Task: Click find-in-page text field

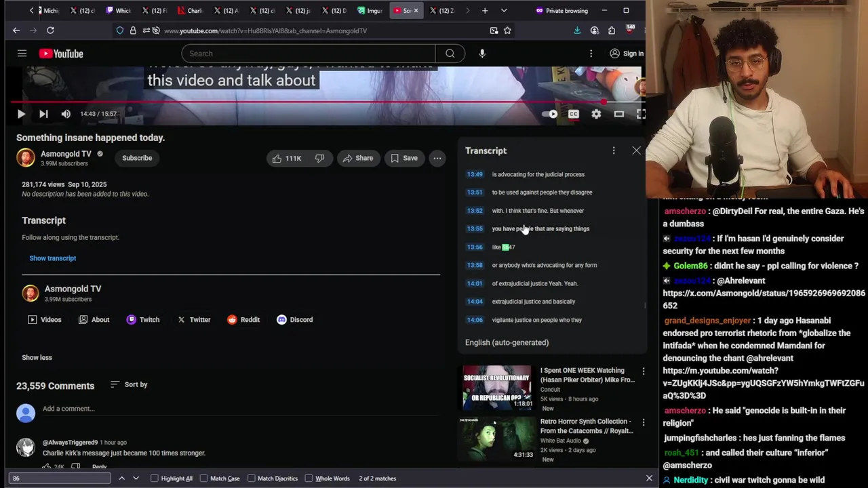Action: 60,479
